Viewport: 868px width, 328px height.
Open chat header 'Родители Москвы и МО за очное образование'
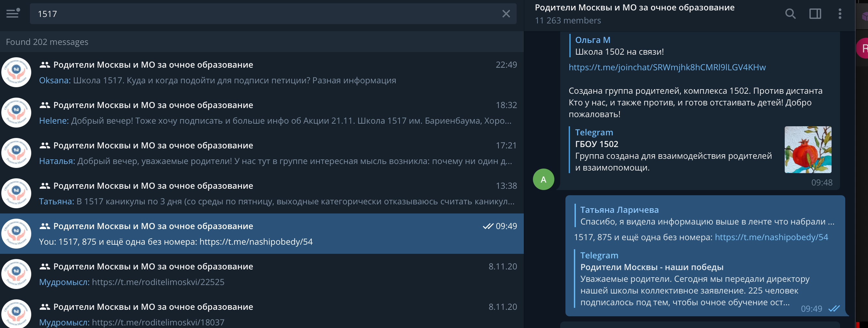(634, 7)
